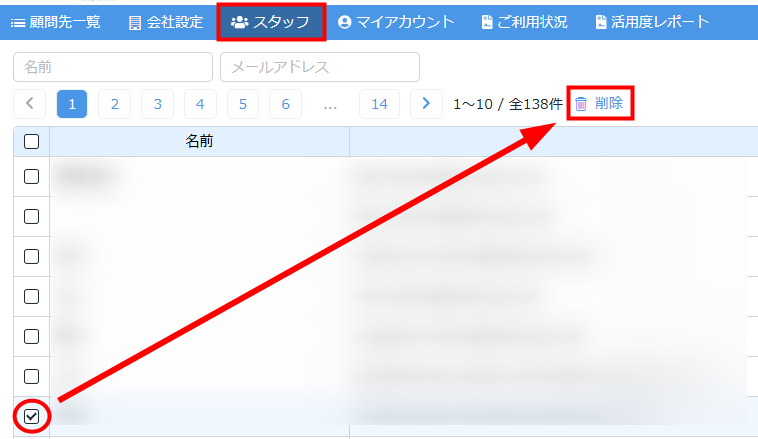The height and width of the screenshot is (439, 758).
Task: Click the trash icon next to 削除
Action: 581,104
